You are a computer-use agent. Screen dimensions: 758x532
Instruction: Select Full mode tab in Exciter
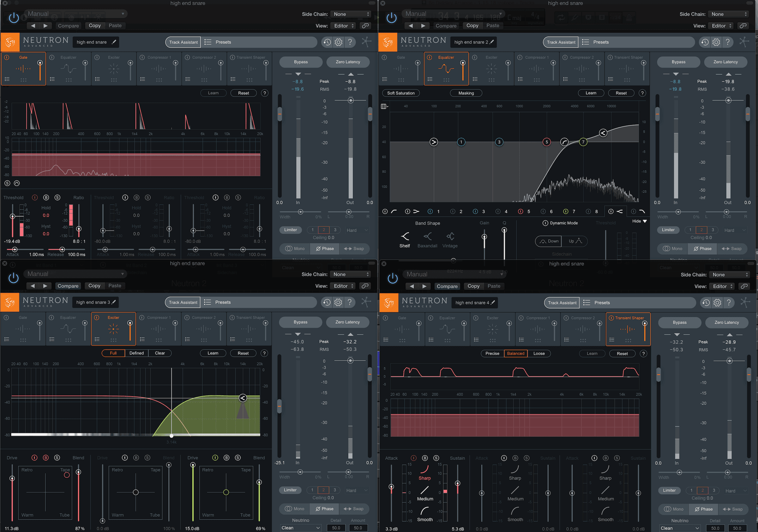[113, 353]
